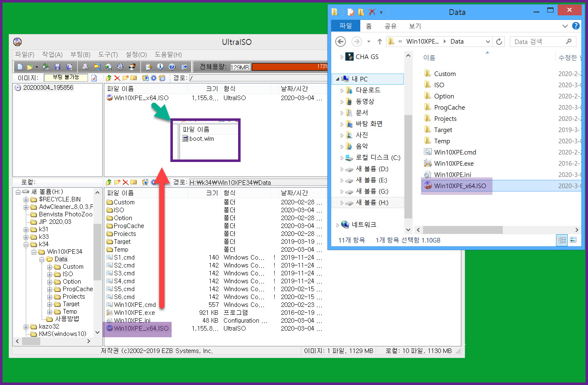This screenshot has height=385, width=588.
Task: Click the orange 173% capacity bar in UltraISO
Action: tap(290, 66)
